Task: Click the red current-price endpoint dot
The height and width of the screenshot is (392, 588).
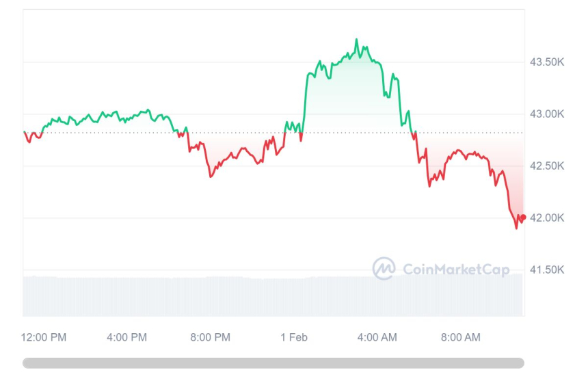Action: pyautogui.click(x=522, y=218)
